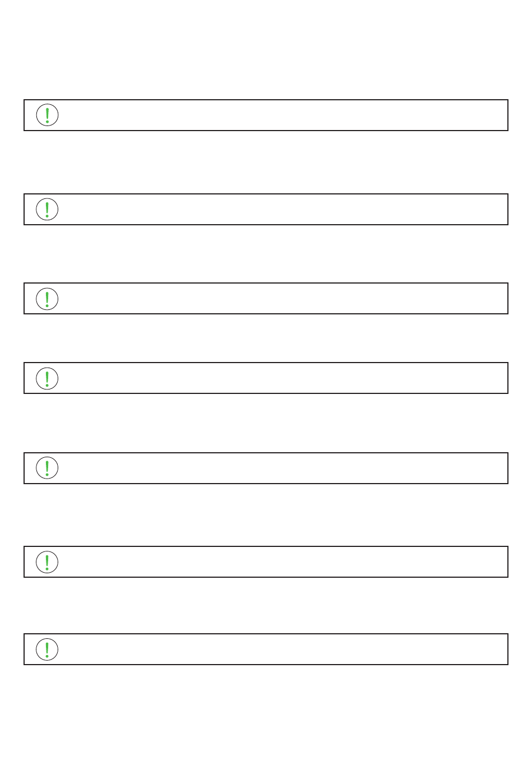Select the exclamation icon in the sixth notice box

(x=47, y=562)
